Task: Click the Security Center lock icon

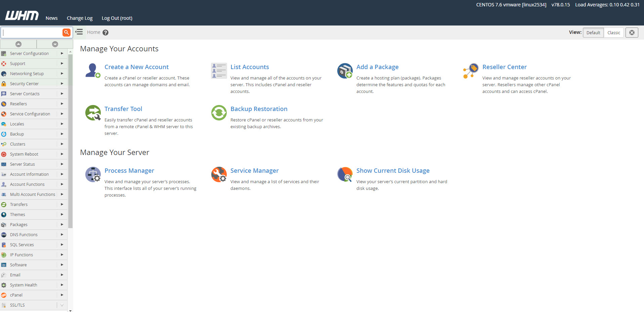Action: pos(4,84)
